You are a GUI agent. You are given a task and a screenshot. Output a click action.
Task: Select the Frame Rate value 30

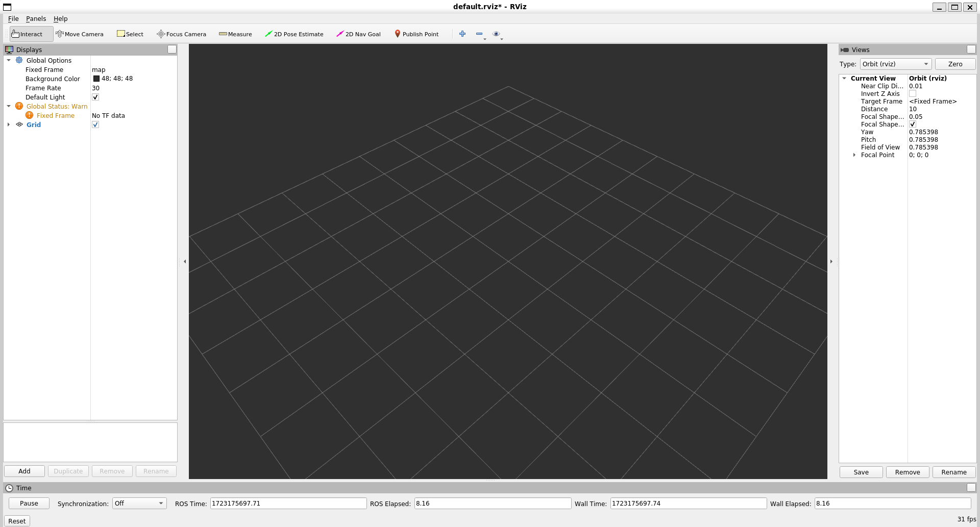[95, 88]
